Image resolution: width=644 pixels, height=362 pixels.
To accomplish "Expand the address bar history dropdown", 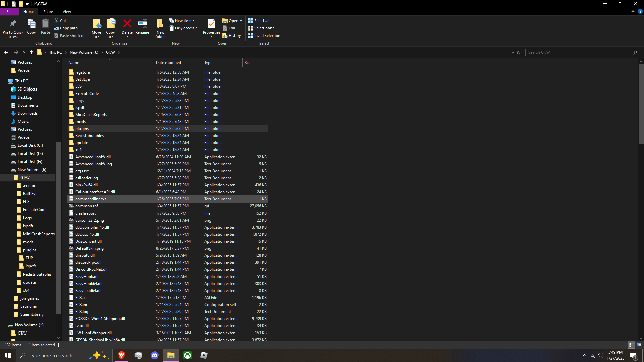I will tap(513, 52).
